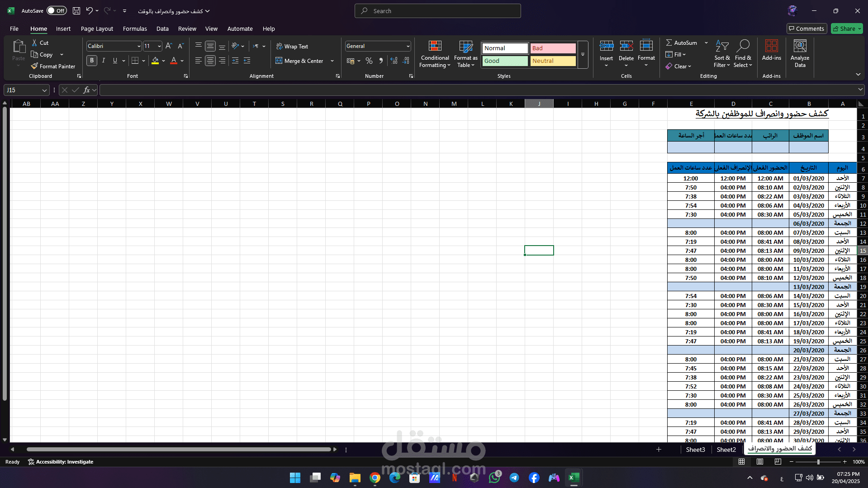Screen dimensions: 868x488
Task: Open the General number format dropdown
Action: click(x=408, y=46)
